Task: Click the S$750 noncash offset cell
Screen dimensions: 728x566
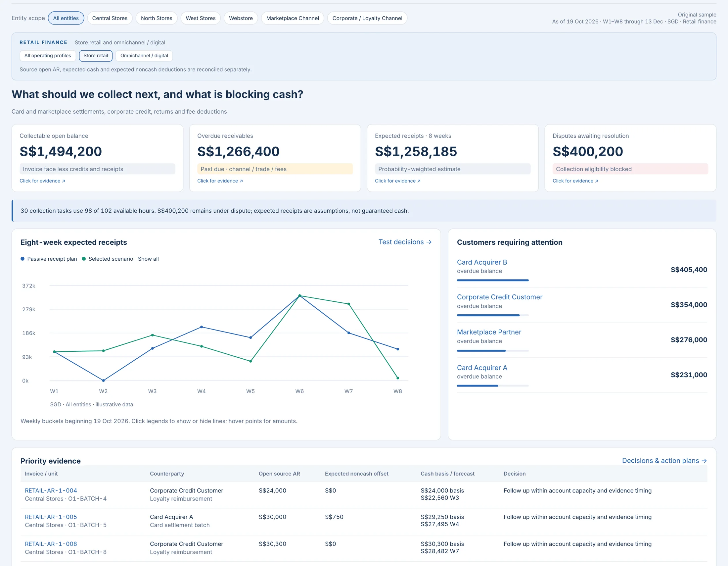Action: (x=334, y=517)
